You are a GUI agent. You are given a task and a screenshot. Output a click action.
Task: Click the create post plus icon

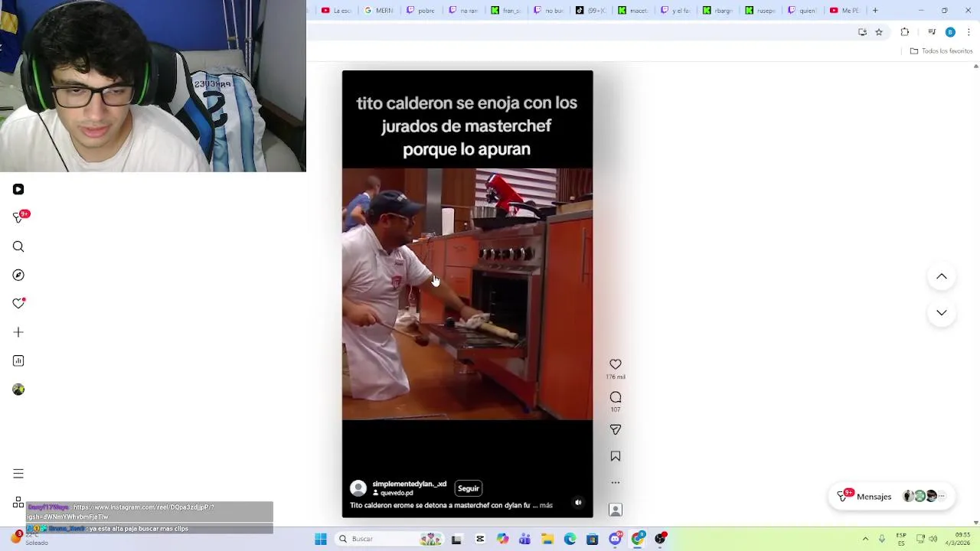(x=18, y=332)
